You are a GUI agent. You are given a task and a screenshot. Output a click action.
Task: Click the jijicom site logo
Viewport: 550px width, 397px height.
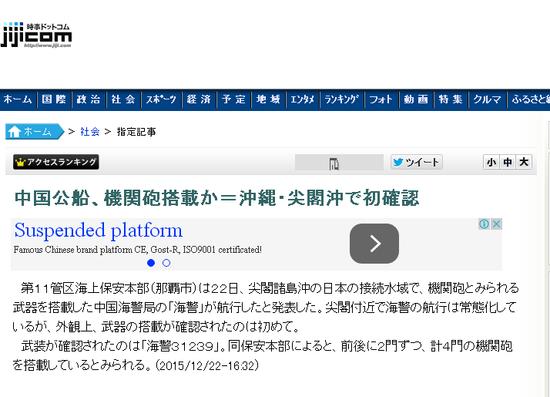click(36, 35)
